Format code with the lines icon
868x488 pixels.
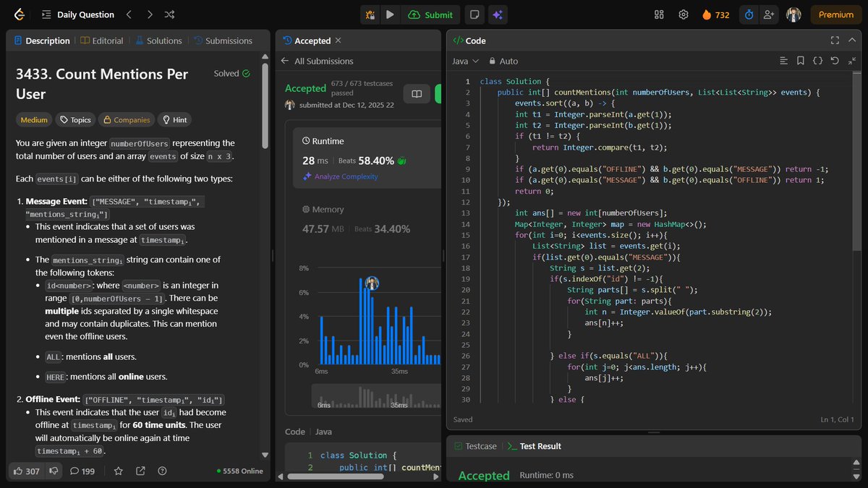pyautogui.click(x=784, y=61)
